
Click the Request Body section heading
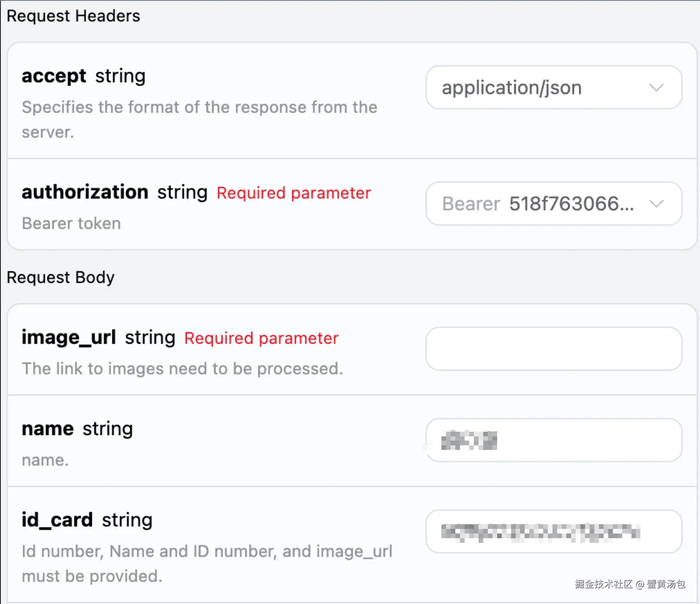61,278
